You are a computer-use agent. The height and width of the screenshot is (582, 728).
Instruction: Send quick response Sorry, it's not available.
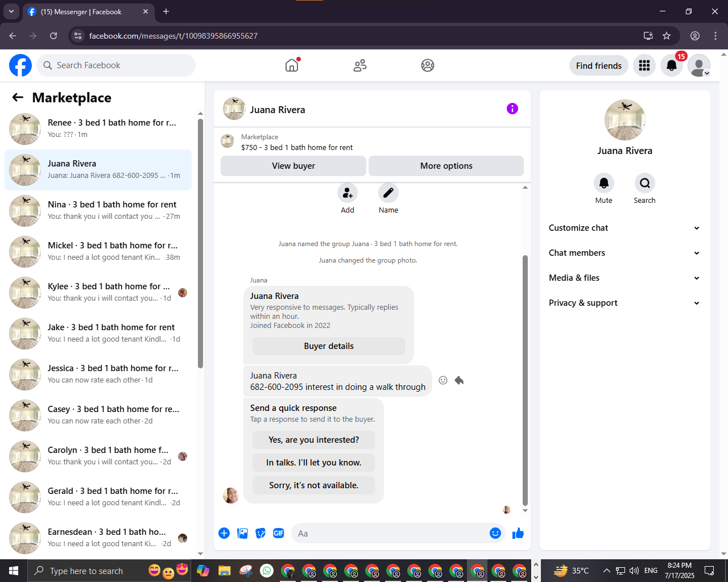314,485
